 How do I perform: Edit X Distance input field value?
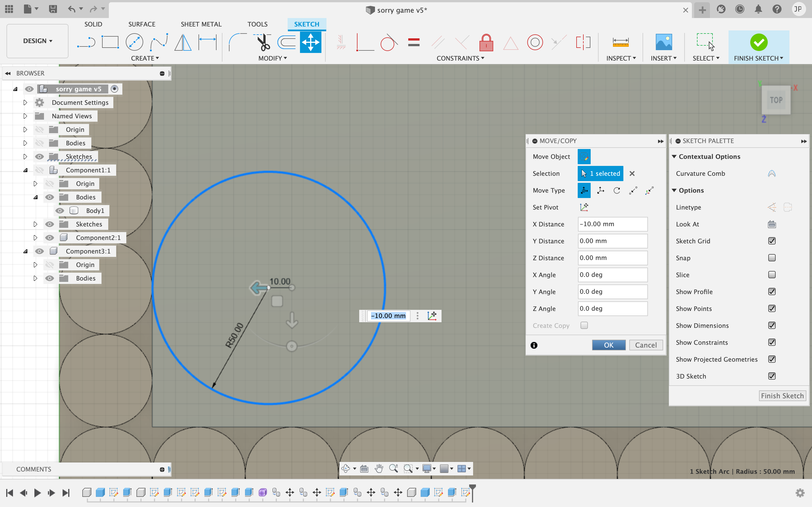click(x=612, y=224)
